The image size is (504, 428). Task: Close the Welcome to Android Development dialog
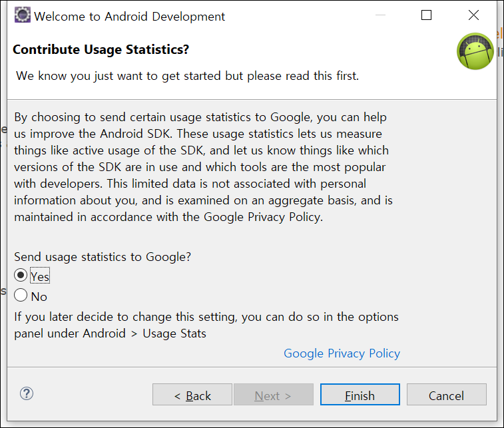pyautogui.click(x=473, y=15)
